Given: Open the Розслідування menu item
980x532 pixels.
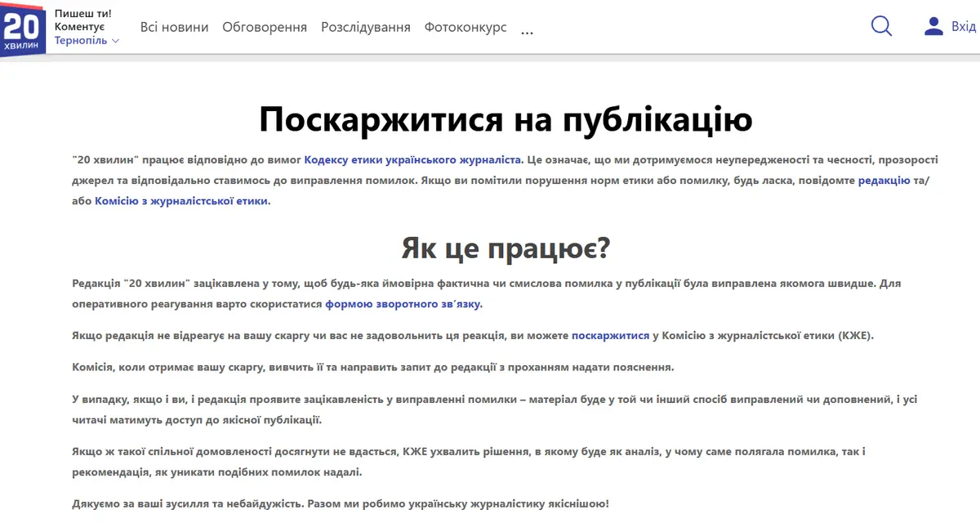Looking at the screenshot, I should (366, 27).
